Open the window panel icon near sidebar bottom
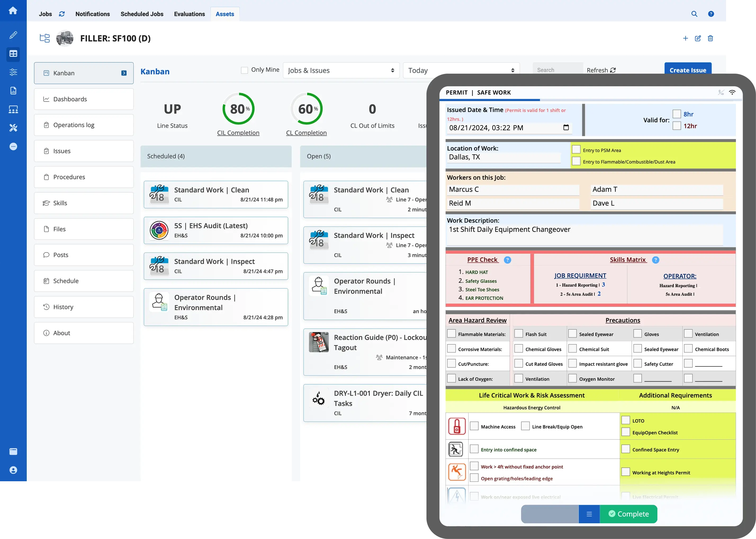The image size is (756, 539). [13, 451]
